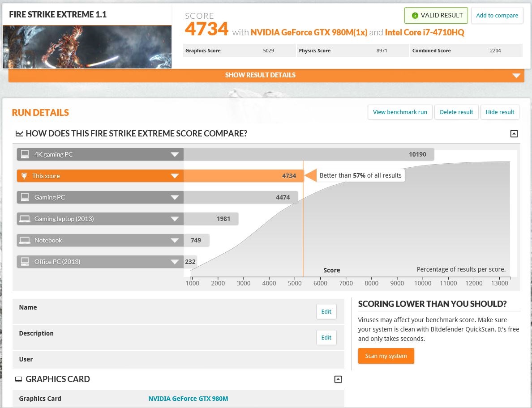Click the Gaming laptop score 1981
Viewport: 532px width, 408px height.
pyautogui.click(x=223, y=219)
